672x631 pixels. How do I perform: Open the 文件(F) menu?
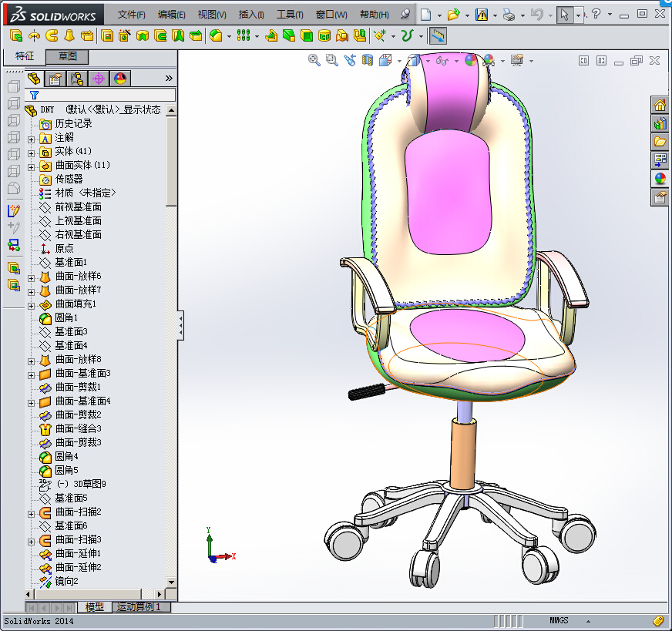tap(132, 15)
